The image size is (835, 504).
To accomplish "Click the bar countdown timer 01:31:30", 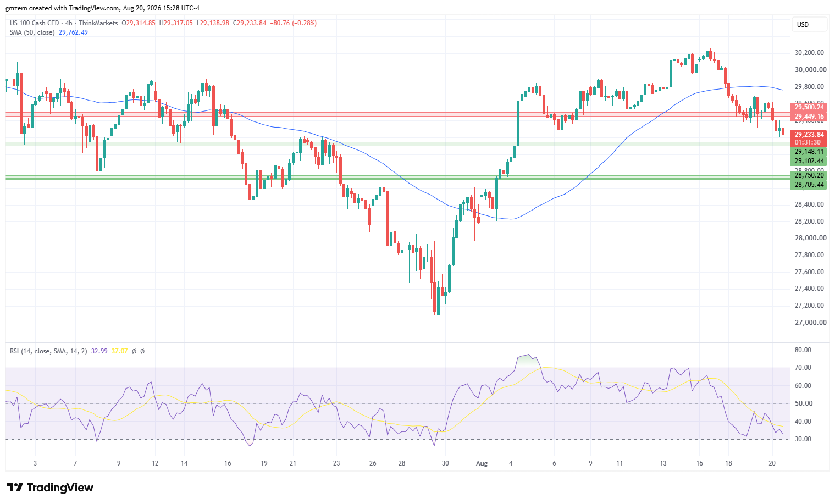I will click(808, 142).
